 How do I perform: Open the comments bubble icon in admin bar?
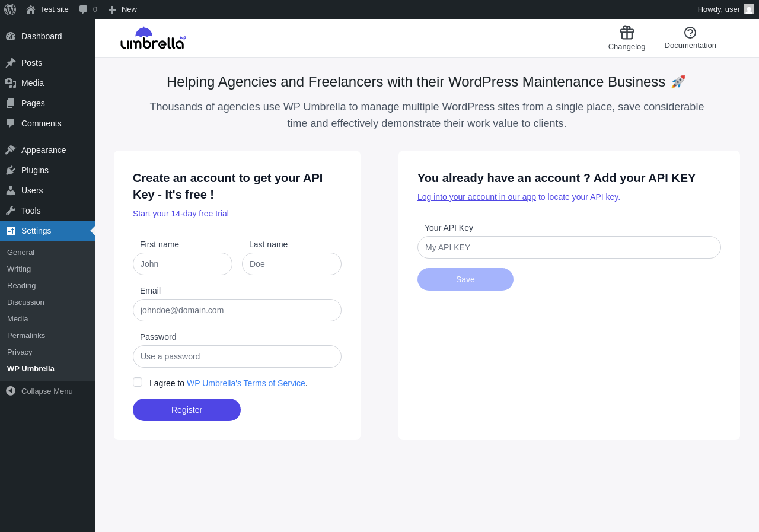click(84, 9)
